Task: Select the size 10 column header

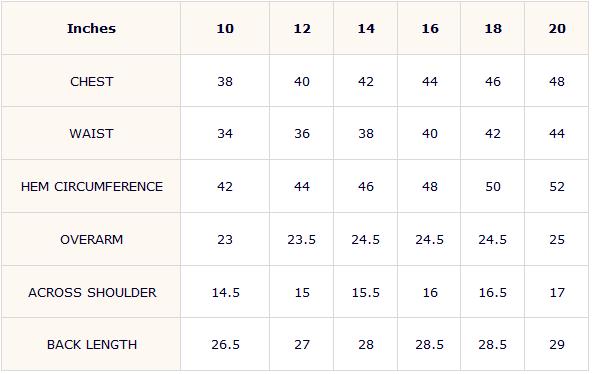Action: tap(225, 29)
